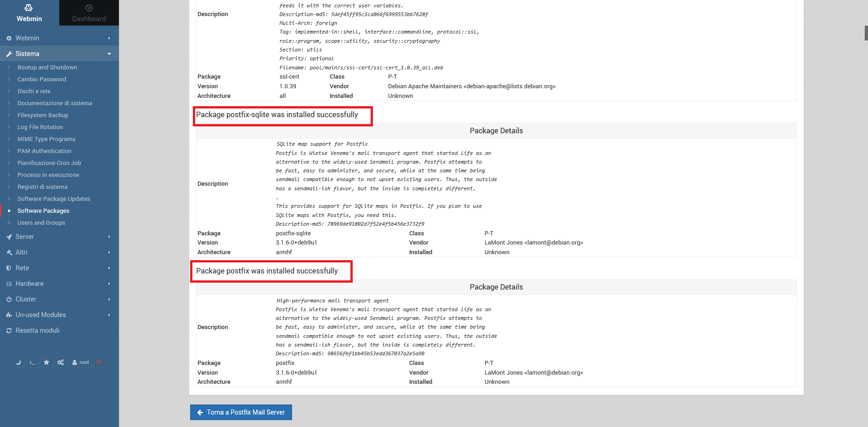
Task: Open favorites with the star icon
Action: 46,362
